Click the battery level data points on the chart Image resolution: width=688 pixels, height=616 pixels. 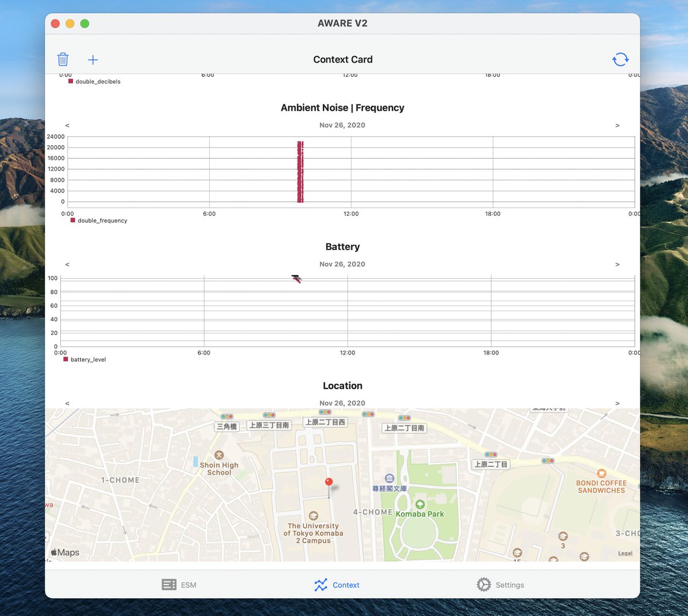[x=296, y=279]
